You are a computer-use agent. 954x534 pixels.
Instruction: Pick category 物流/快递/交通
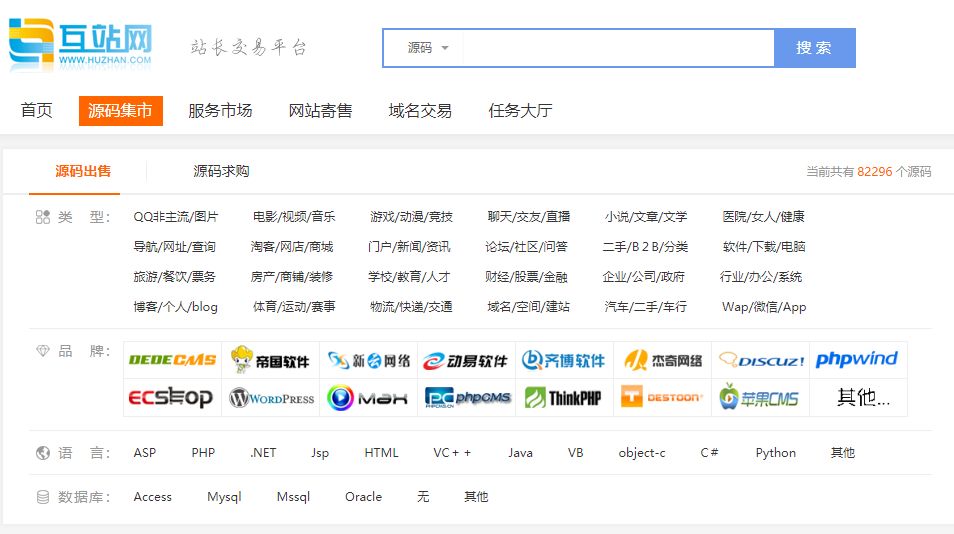411,307
